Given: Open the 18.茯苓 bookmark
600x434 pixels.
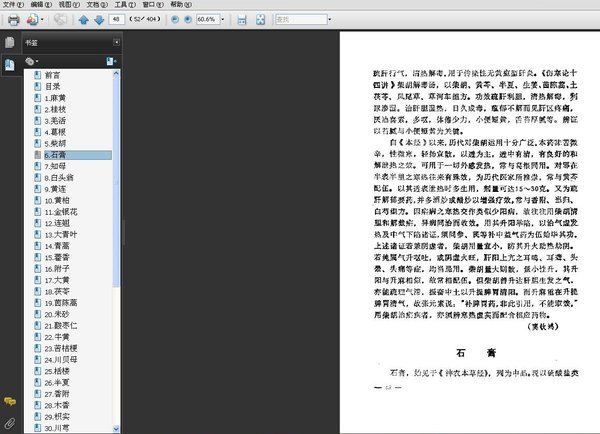Looking at the screenshot, I should point(57,291).
